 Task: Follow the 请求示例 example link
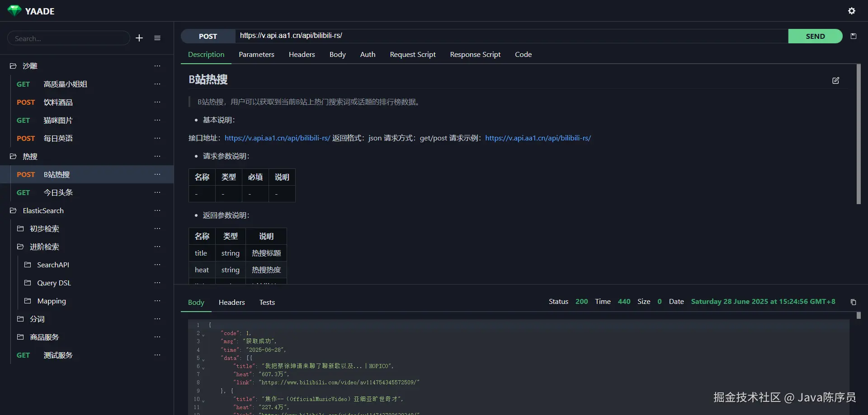point(538,138)
